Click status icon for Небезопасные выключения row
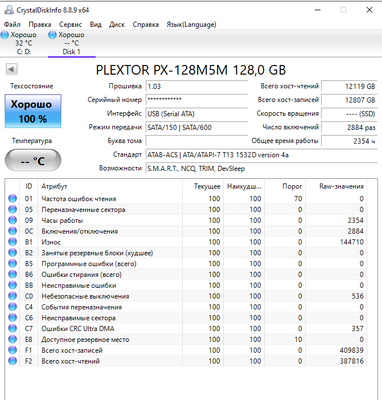Image resolution: width=382 pixels, height=400 pixels. point(13,296)
